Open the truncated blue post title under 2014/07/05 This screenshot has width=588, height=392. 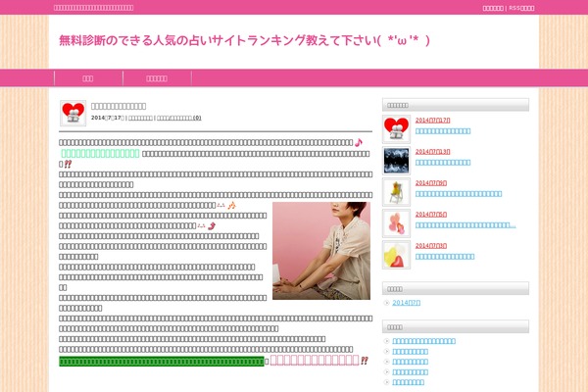click(x=465, y=225)
